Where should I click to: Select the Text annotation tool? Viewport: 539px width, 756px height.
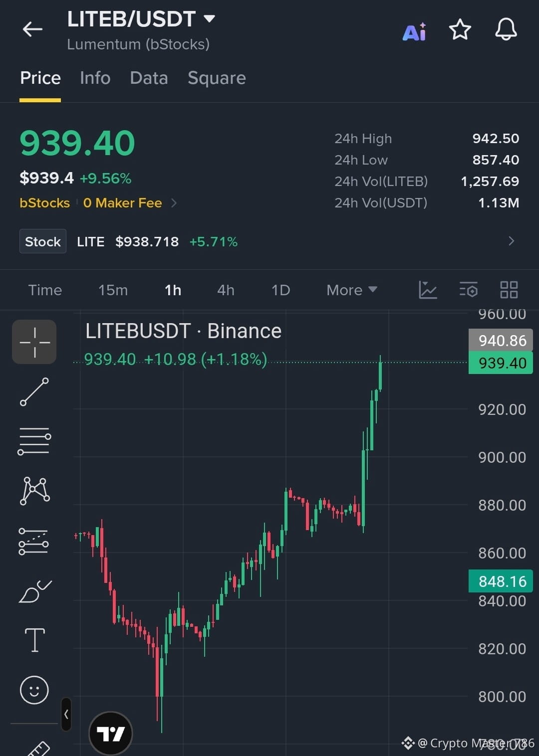[35, 640]
